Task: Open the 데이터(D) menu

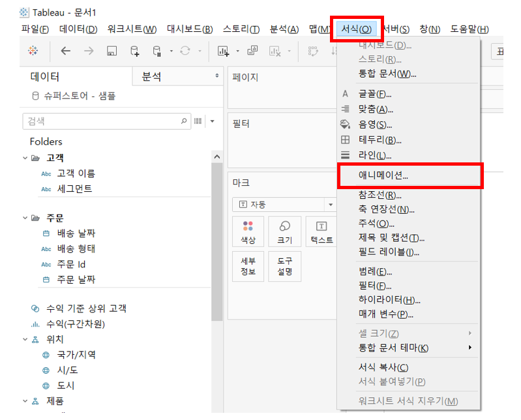Action: (x=78, y=29)
